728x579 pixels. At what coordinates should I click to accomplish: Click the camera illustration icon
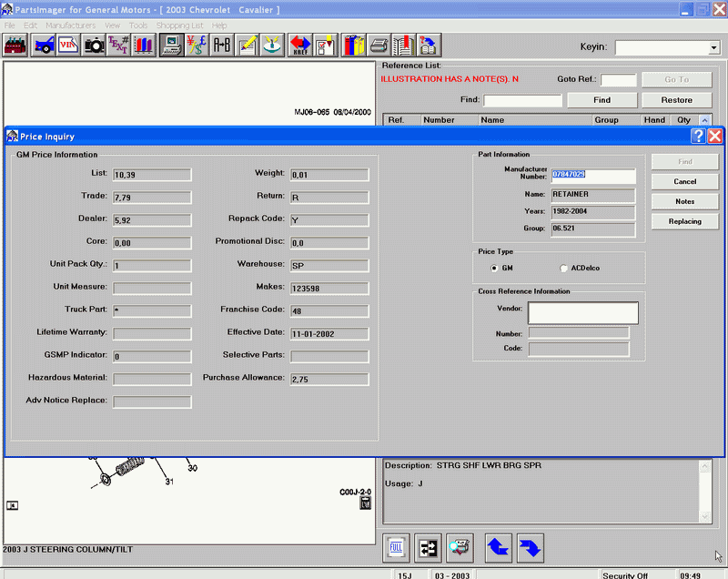click(x=94, y=46)
